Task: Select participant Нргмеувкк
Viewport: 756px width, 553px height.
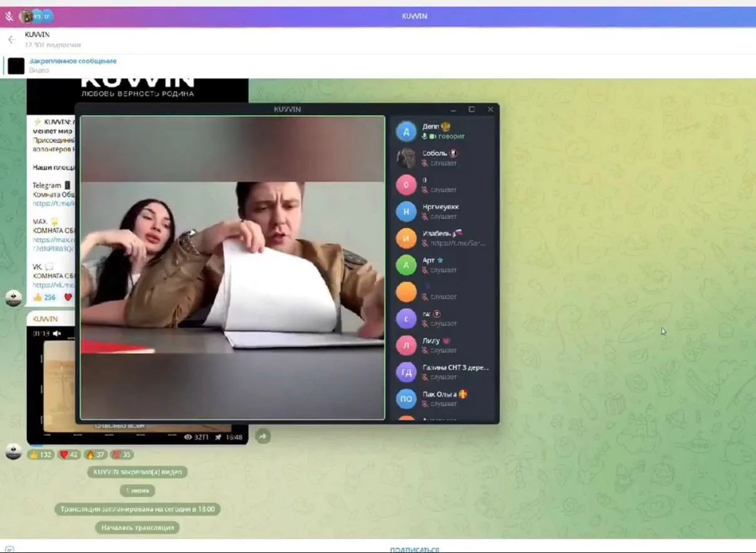Action: pyautogui.click(x=444, y=211)
